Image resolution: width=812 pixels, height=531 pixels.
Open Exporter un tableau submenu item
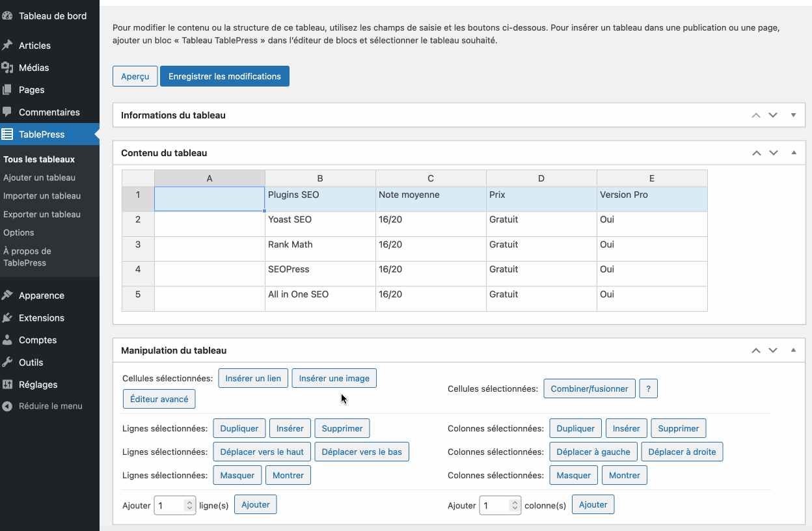[x=42, y=214]
